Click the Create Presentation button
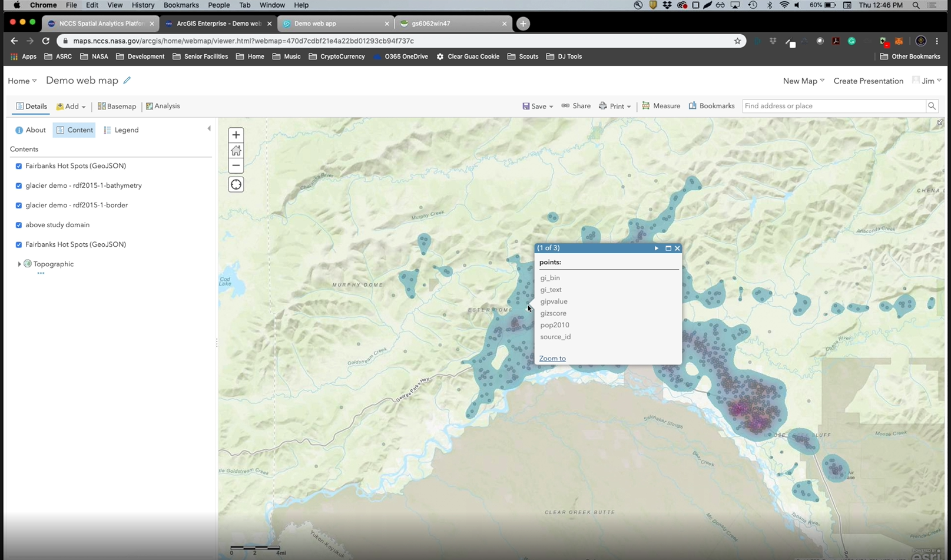Image resolution: width=951 pixels, height=560 pixels. tap(868, 81)
